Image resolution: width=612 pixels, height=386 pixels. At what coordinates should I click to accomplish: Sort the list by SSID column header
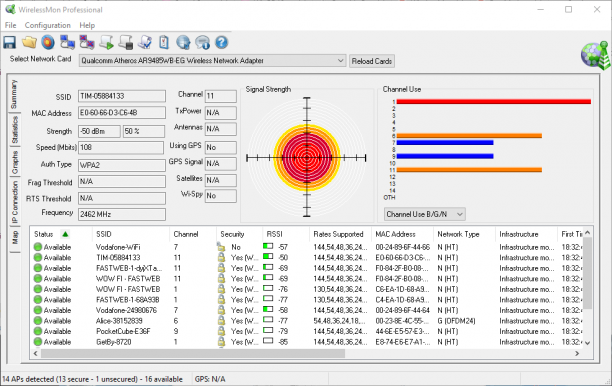coord(131,234)
